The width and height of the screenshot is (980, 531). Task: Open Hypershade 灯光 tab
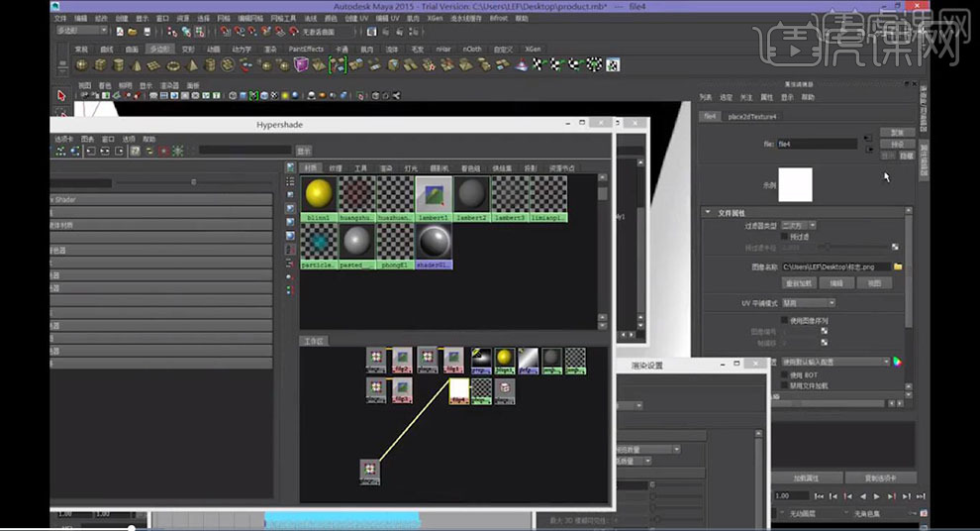coord(411,168)
